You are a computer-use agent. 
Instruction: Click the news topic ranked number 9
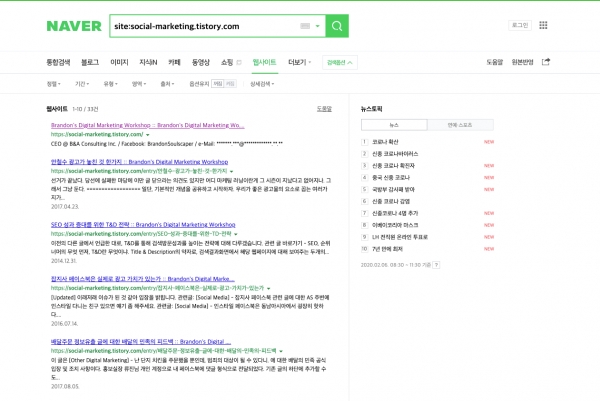click(x=400, y=237)
